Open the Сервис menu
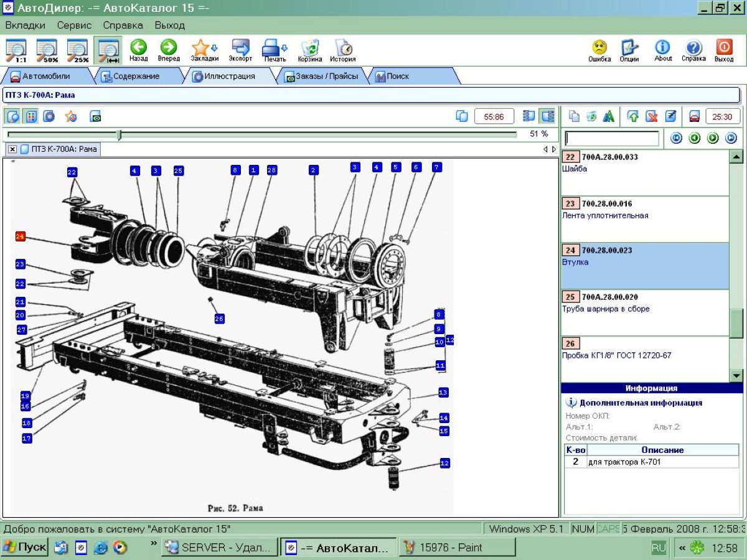 click(x=74, y=26)
